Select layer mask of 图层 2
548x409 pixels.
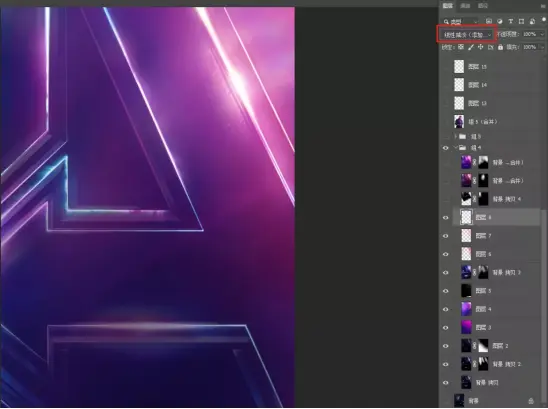click(x=483, y=346)
